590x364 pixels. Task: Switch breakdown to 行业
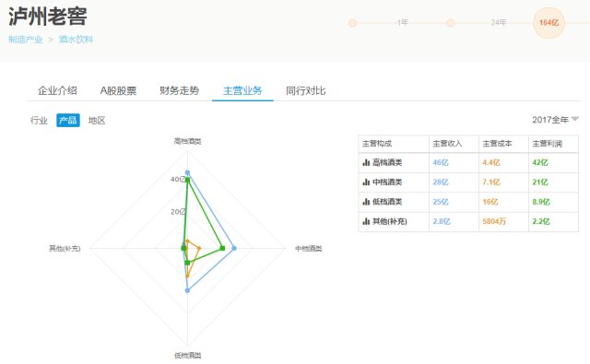tap(39, 121)
